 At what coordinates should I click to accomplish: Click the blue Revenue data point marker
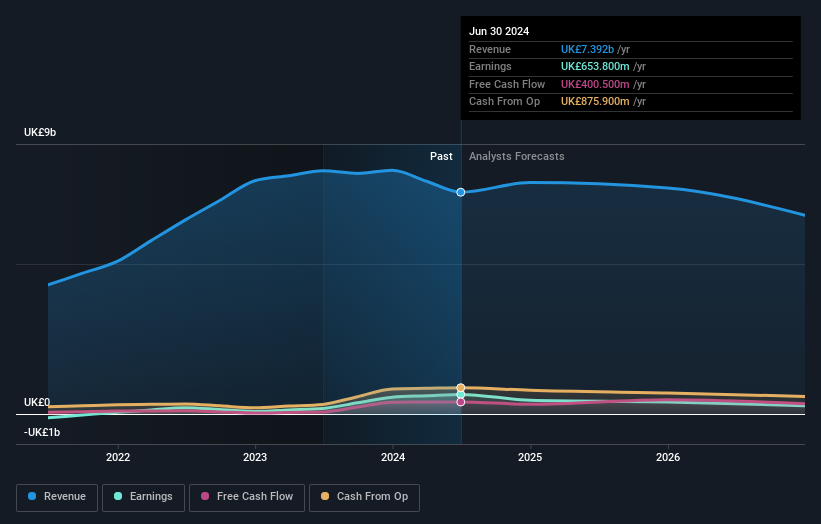tap(461, 192)
